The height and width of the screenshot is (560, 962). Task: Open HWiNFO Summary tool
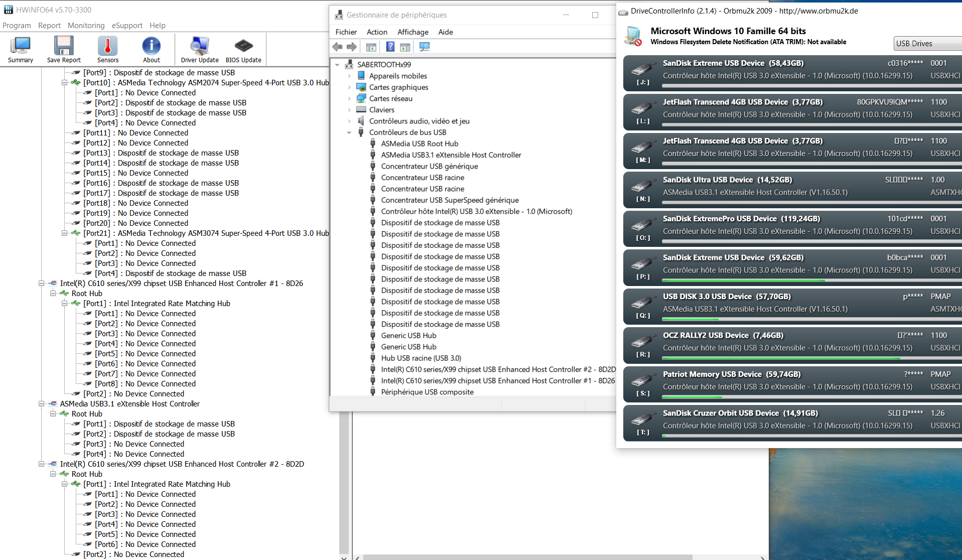click(x=21, y=50)
